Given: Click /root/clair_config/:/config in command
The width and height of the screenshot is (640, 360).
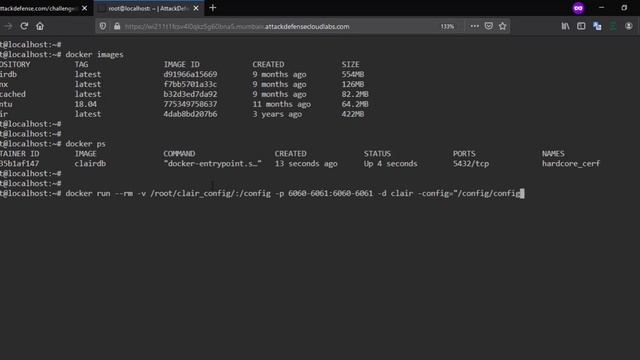Looking at the screenshot, I should click(x=210, y=193).
